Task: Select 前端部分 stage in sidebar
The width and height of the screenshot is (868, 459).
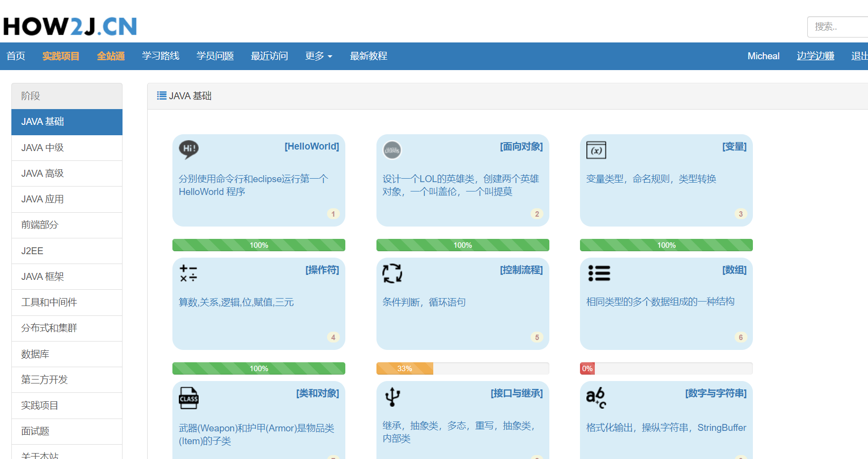Action: [67, 225]
